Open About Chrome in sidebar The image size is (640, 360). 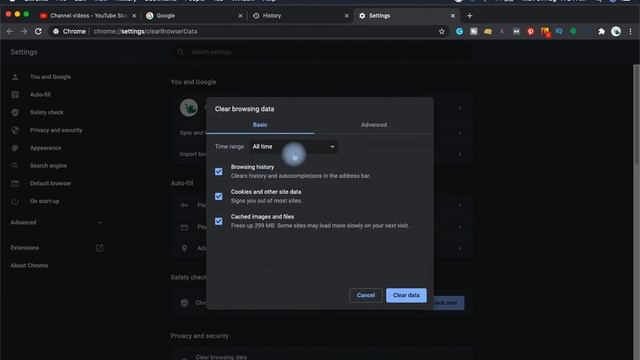29,265
